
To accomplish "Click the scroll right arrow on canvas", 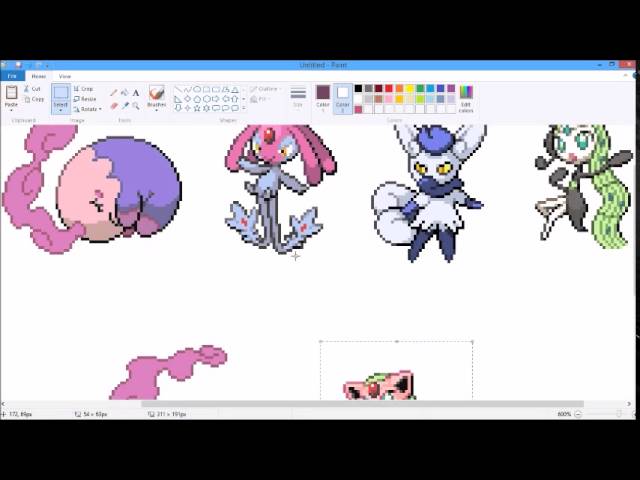I will 629,404.
